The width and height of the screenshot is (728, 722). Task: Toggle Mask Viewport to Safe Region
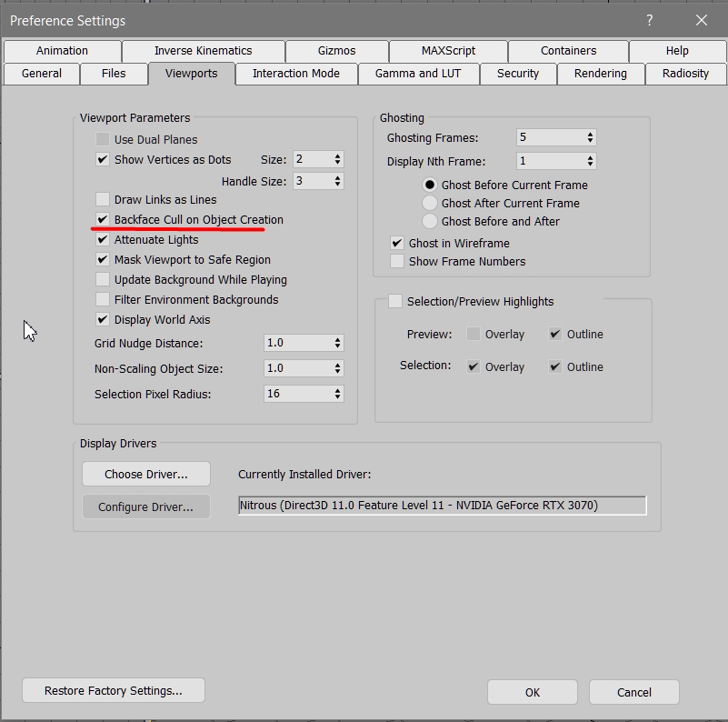tap(102, 259)
